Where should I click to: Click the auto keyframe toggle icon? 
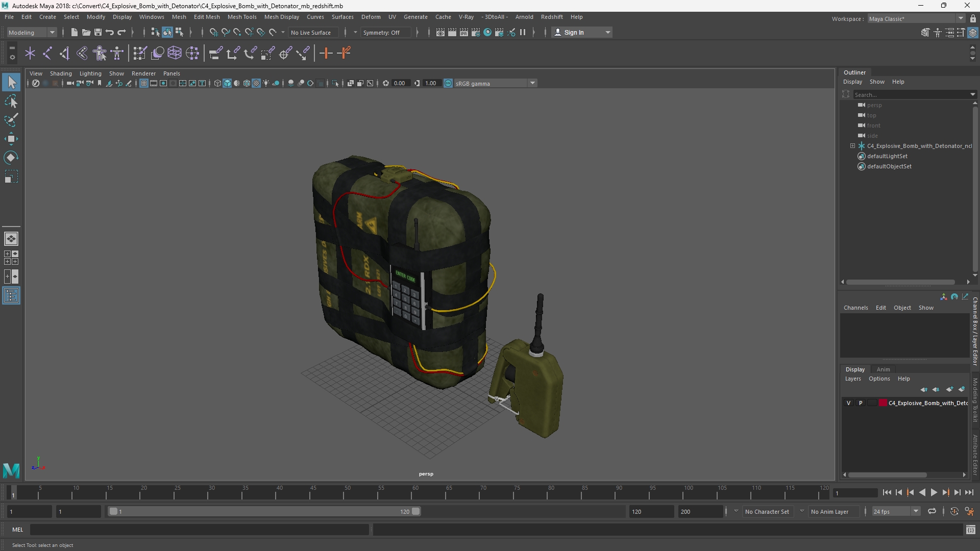coord(954,511)
